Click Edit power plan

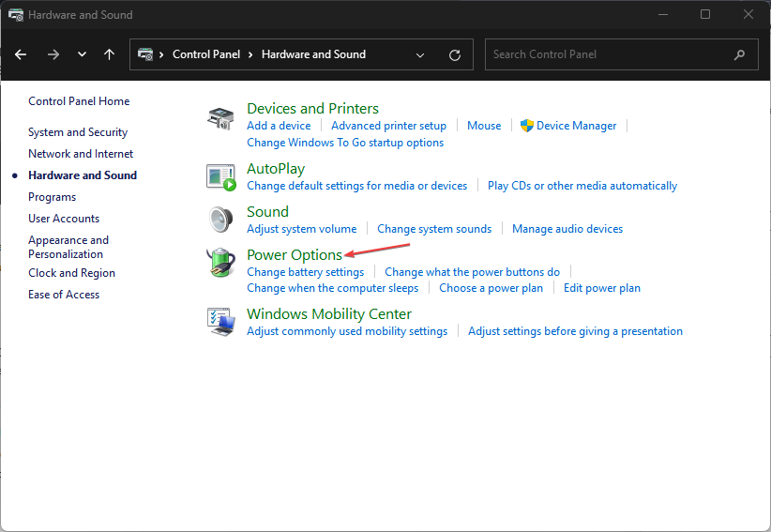pos(602,288)
